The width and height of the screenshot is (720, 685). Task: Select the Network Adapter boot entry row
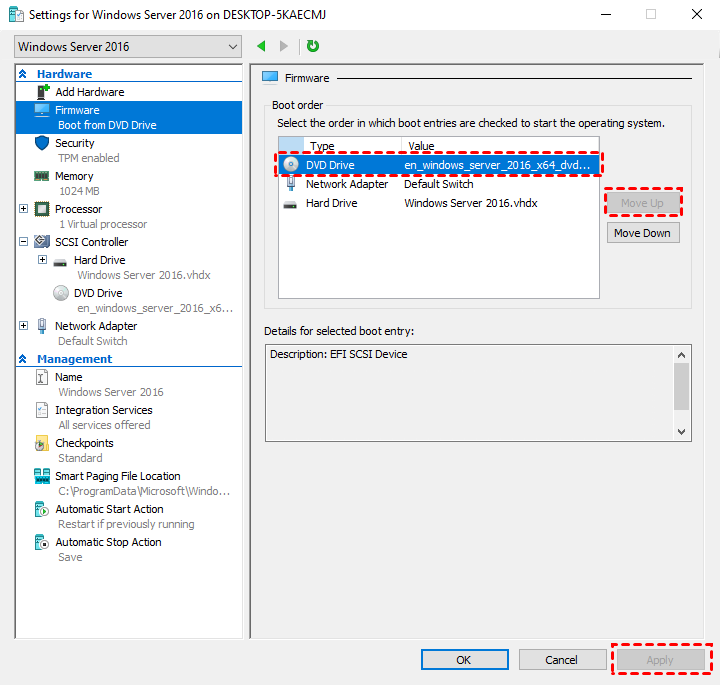439,184
